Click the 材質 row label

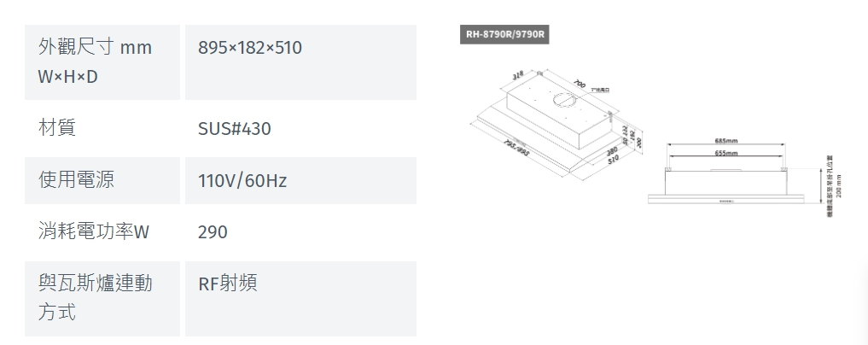tap(58, 129)
